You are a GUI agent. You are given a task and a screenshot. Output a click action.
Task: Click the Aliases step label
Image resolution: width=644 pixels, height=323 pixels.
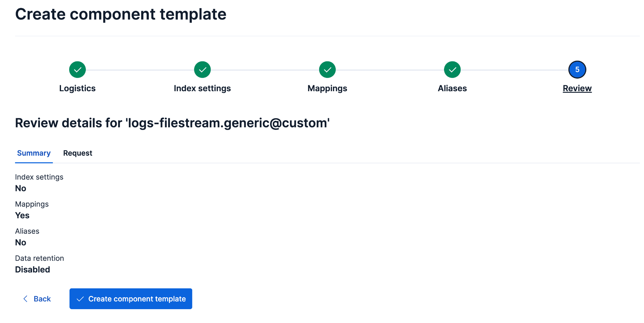click(452, 88)
